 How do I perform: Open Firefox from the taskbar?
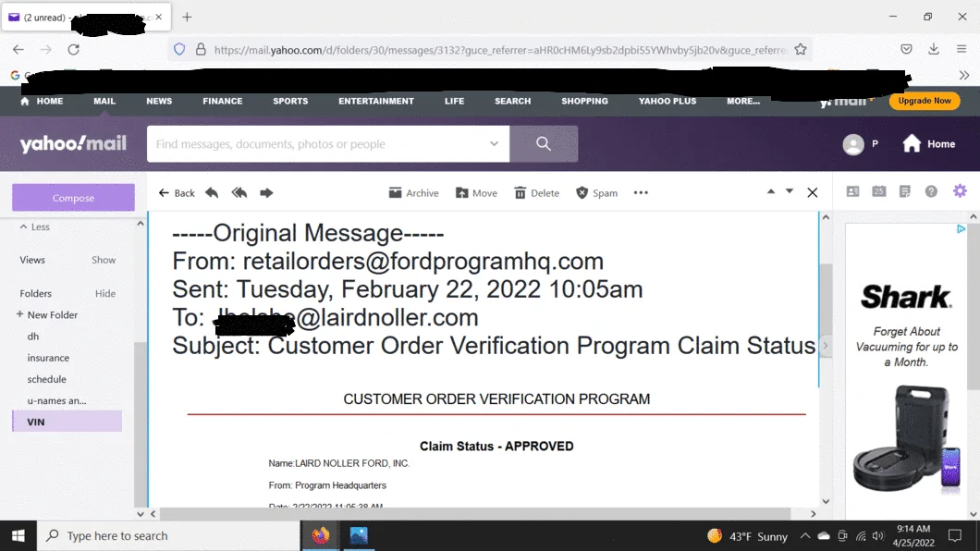pos(321,535)
